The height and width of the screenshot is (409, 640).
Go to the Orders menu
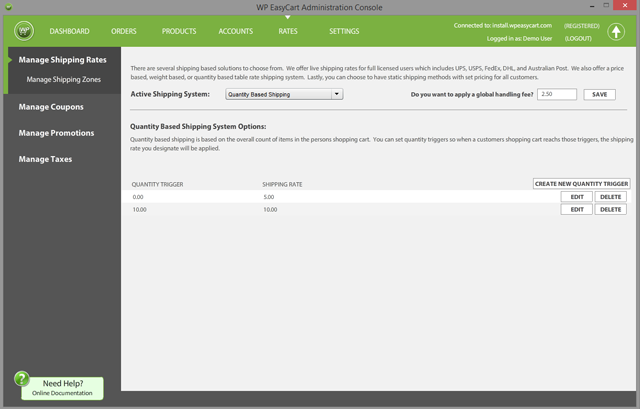point(124,32)
